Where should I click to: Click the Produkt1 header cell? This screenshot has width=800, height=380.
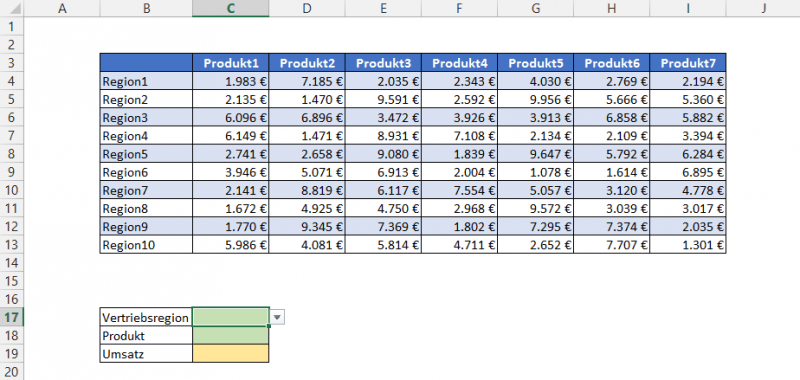tap(231, 63)
